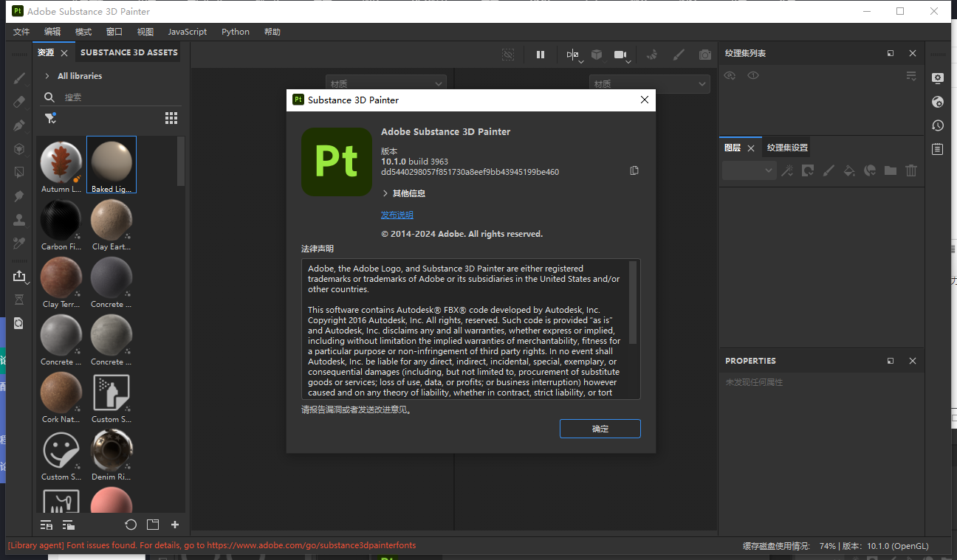
Task: Close the 资源 tab
Action: [64, 53]
